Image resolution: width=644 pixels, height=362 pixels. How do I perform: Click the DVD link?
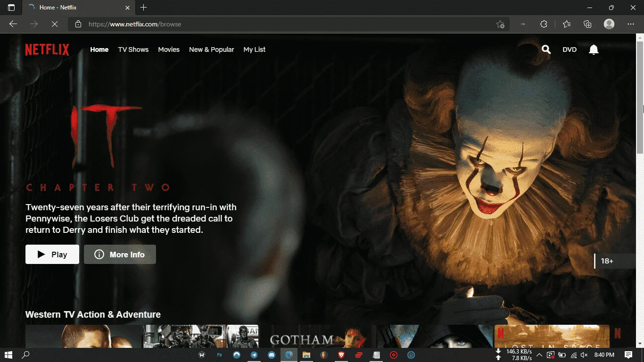pyautogui.click(x=570, y=49)
